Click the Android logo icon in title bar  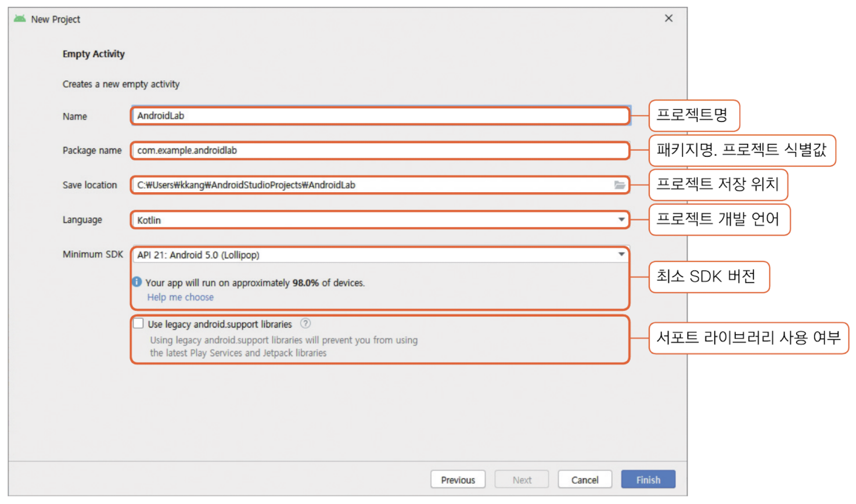coord(20,19)
